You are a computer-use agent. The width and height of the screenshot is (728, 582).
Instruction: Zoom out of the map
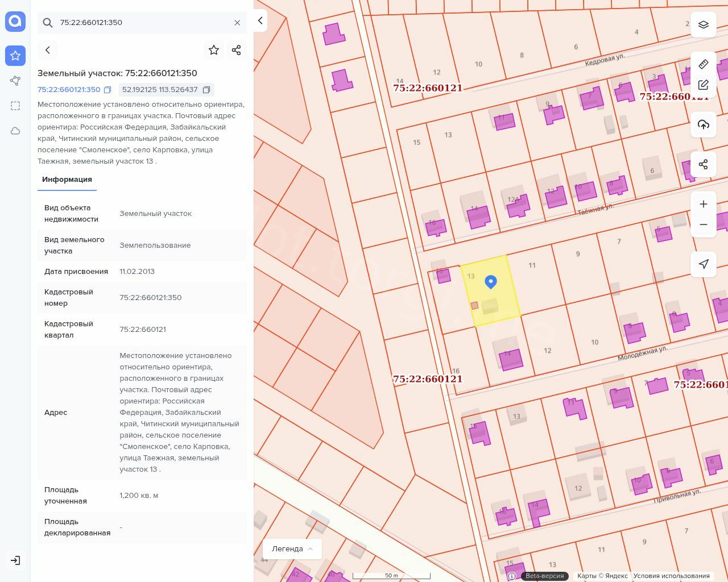point(704,225)
